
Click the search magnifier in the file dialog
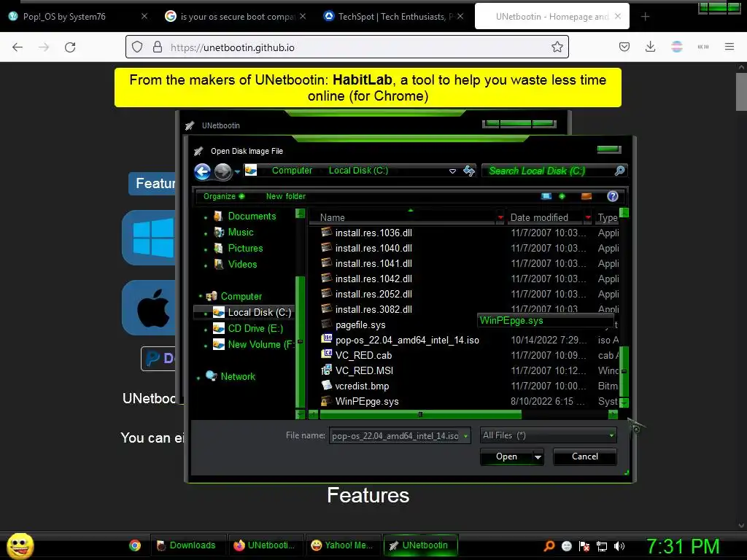point(619,171)
